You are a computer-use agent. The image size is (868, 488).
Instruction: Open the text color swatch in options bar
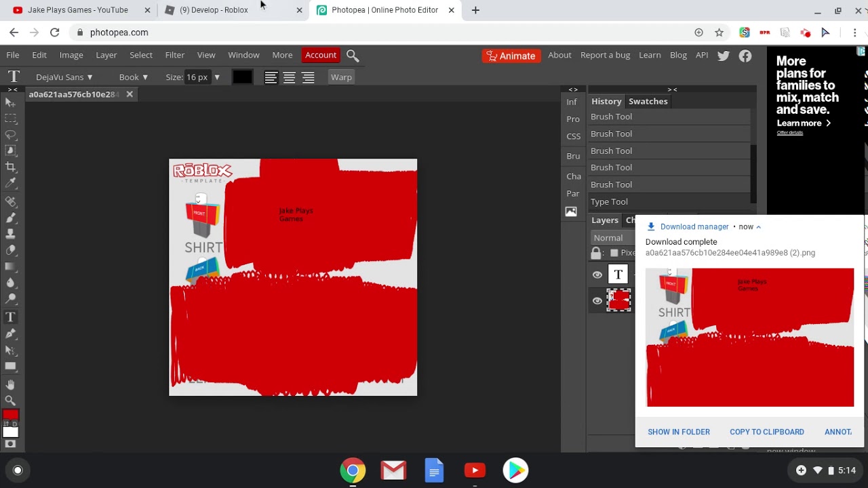pos(242,77)
